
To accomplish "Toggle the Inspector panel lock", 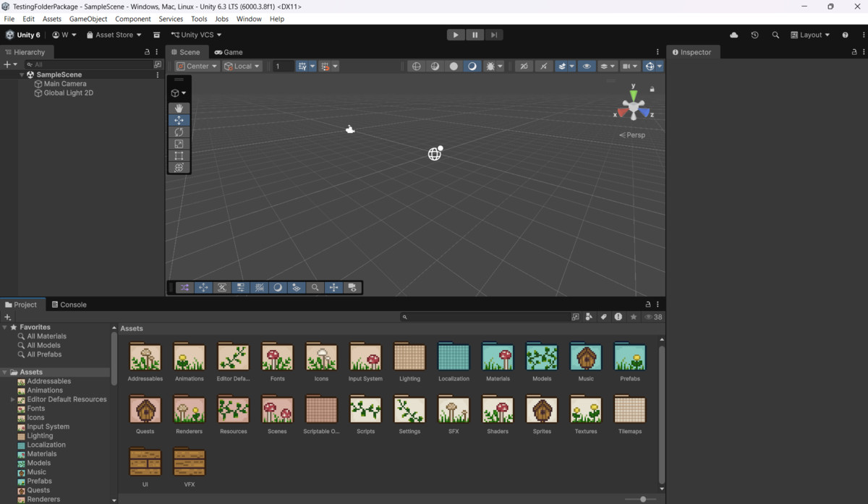I will [x=854, y=52].
